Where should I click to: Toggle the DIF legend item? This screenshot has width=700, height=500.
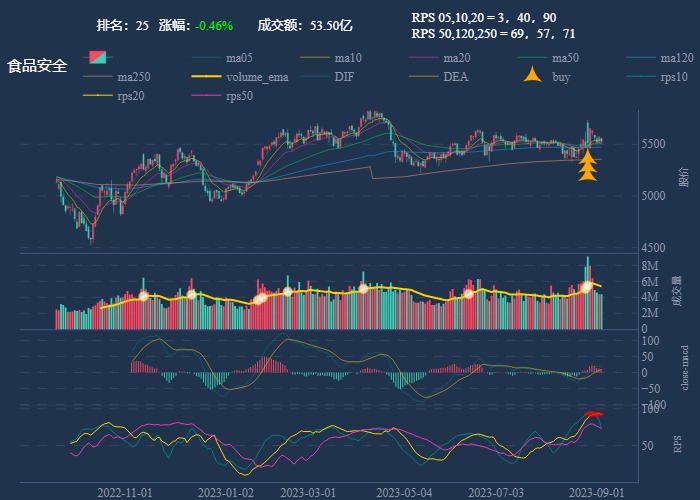coord(317,77)
